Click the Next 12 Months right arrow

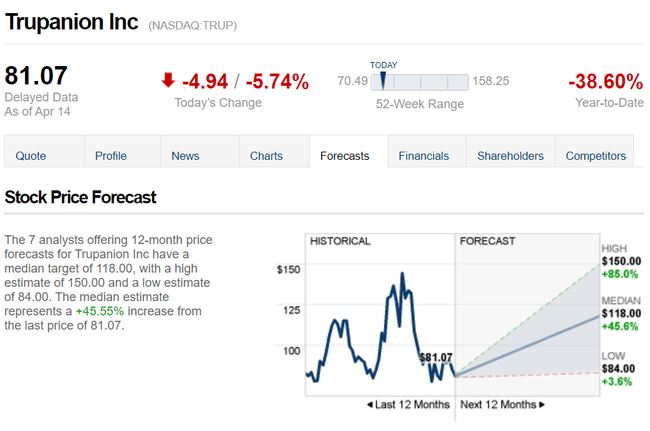pos(542,405)
